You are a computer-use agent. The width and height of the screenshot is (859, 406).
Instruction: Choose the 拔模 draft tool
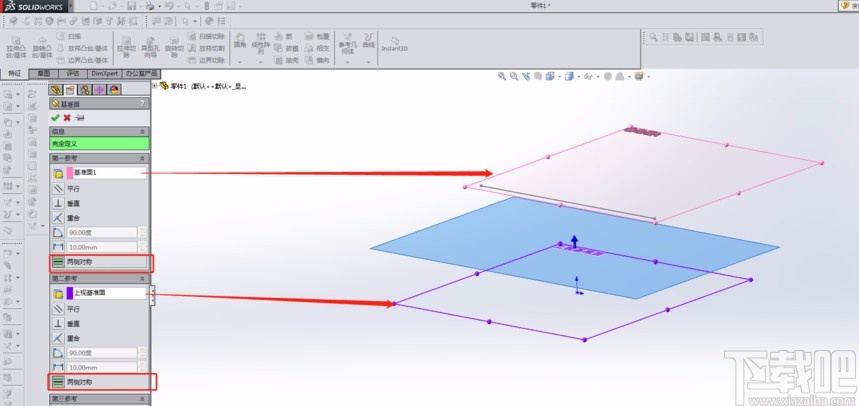pos(284,48)
